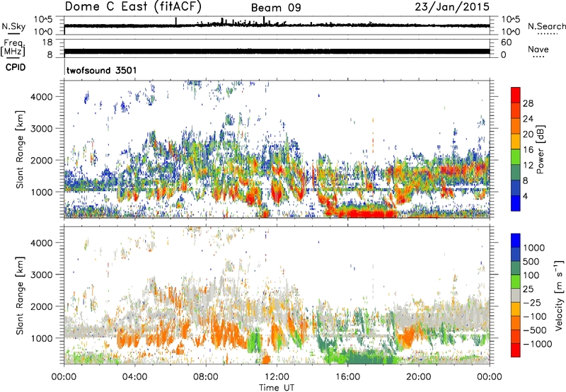Viewport: 566px width, 392px height.
Task: Click the 'N.Search' legend label
Action: tap(546, 26)
